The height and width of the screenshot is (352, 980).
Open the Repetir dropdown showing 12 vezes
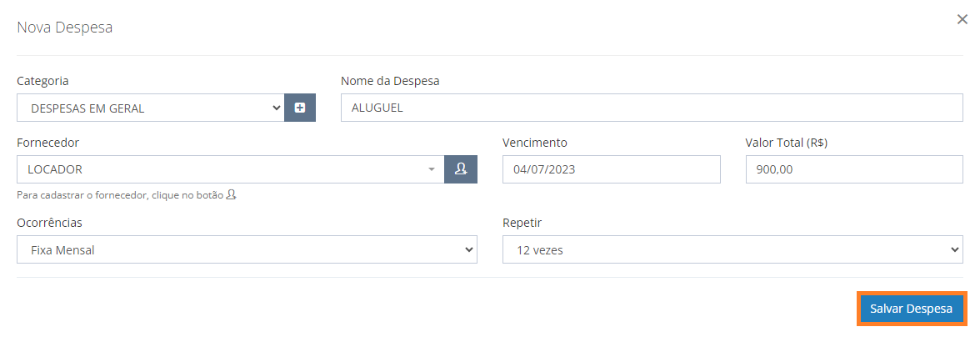tap(732, 249)
